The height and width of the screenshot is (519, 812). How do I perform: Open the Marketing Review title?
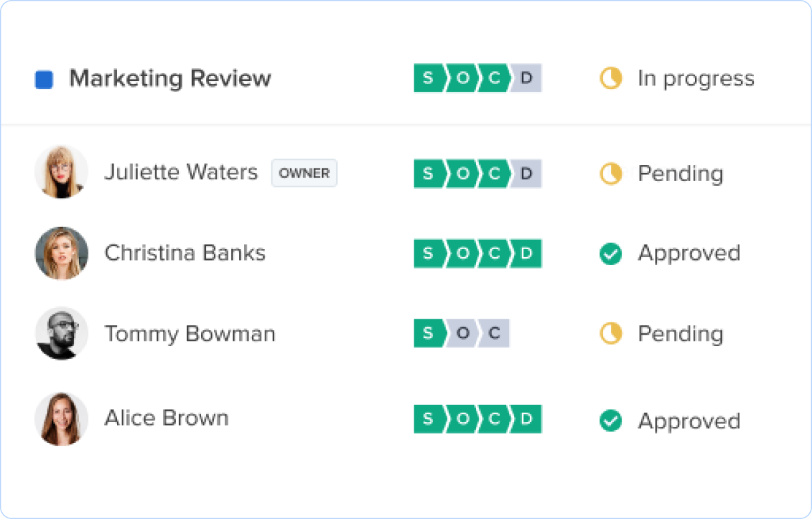[x=170, y=78]
